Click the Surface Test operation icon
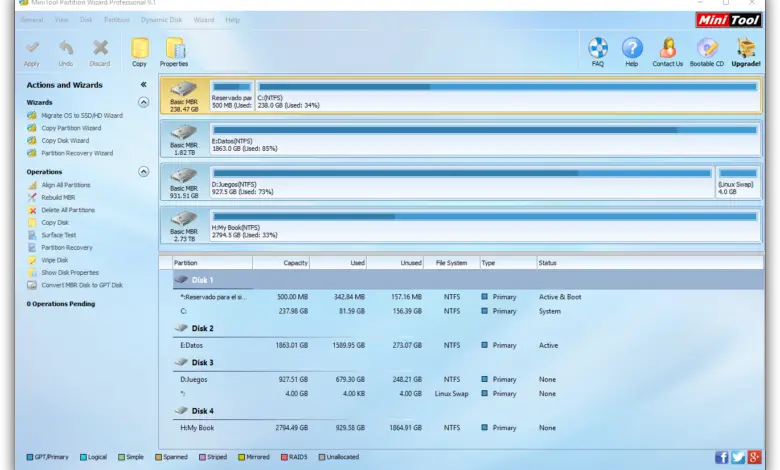 tap(32, 235)
